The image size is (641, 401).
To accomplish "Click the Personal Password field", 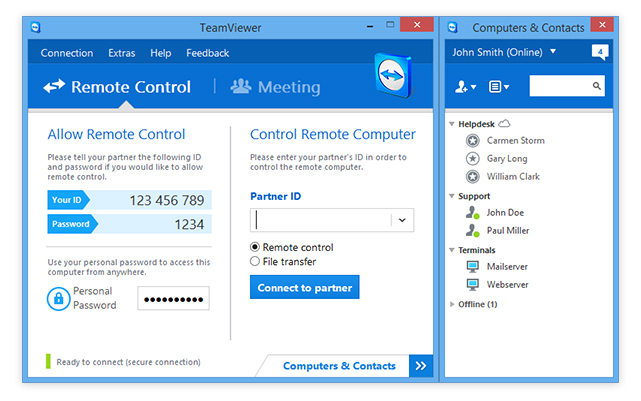I will 173,298.
